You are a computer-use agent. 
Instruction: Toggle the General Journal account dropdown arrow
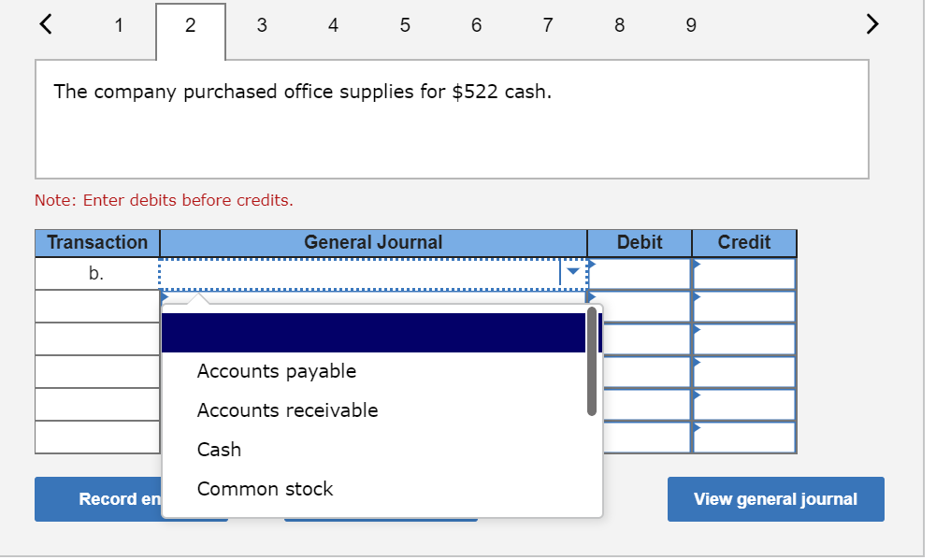[x=573, y=272]
